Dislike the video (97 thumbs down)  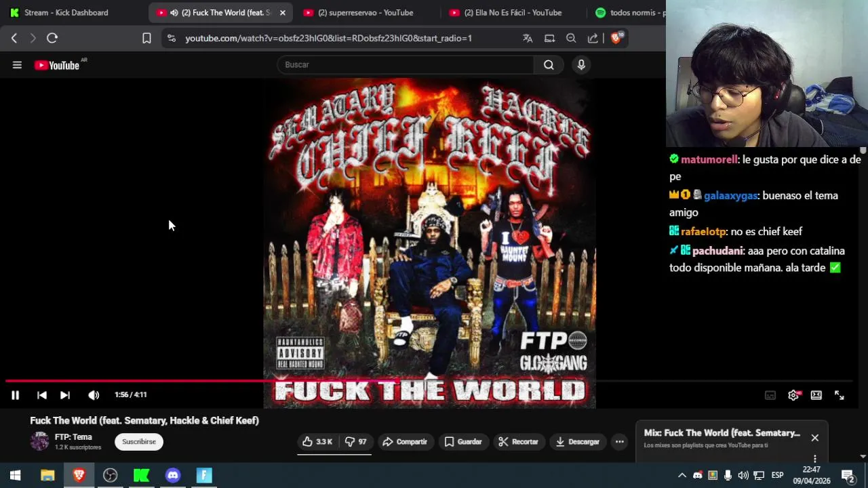point(355,442)
